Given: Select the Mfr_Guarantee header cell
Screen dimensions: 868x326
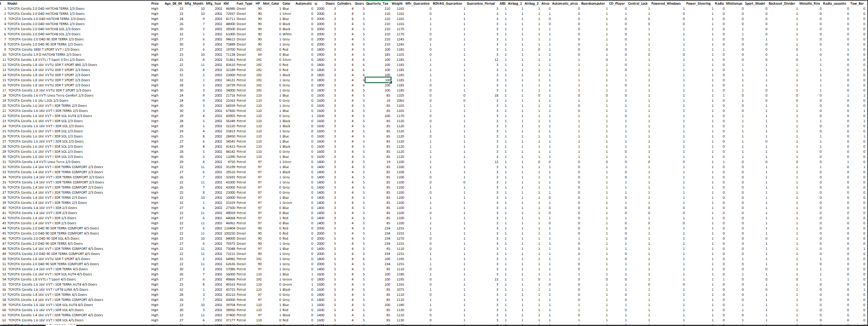Looking at the screenshot, I should (x=418, y=3).
